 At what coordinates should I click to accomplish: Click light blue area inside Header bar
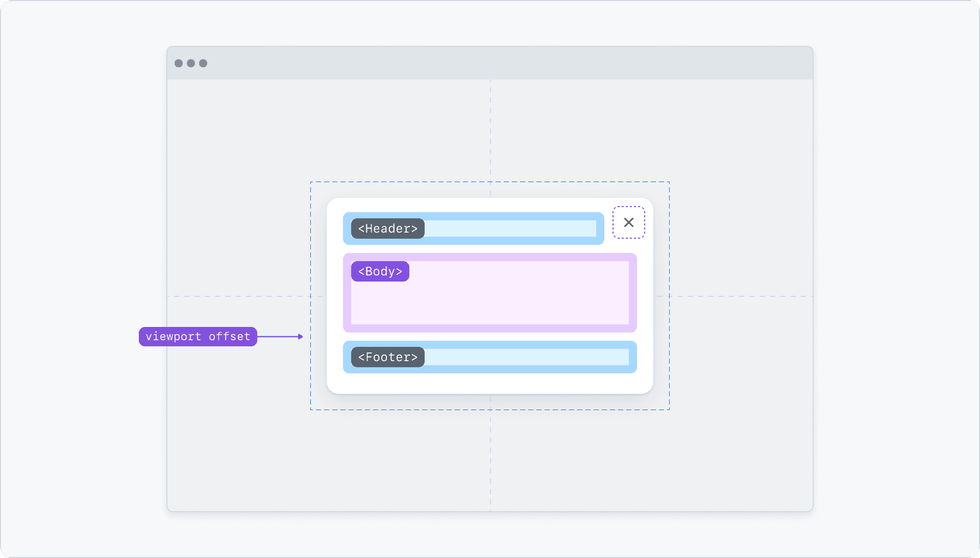click(510, 229)
